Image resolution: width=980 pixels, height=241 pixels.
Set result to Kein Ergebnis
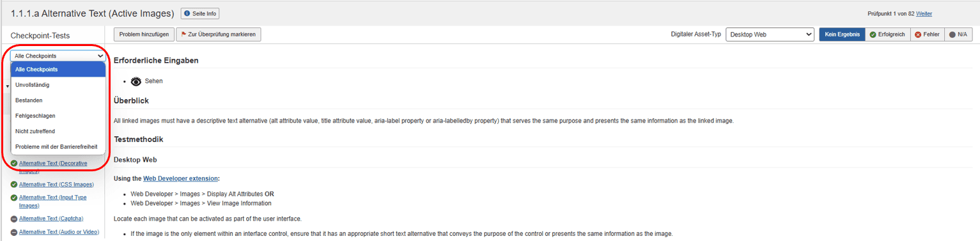point(842,35)
